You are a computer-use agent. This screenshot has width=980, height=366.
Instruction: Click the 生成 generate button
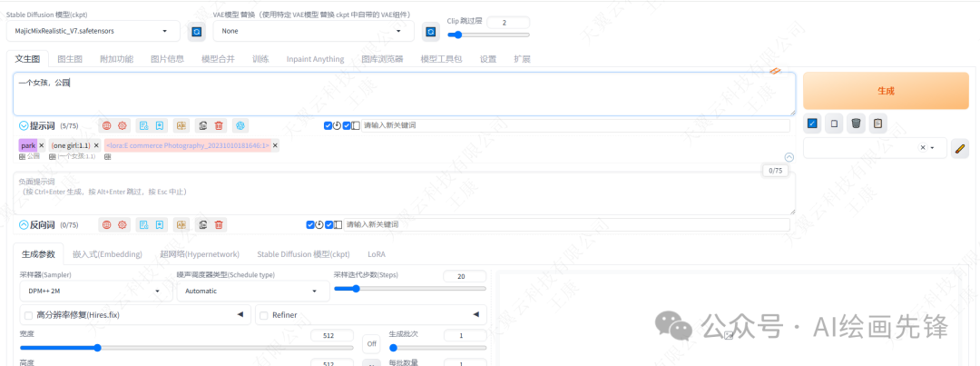pos(886,91)
